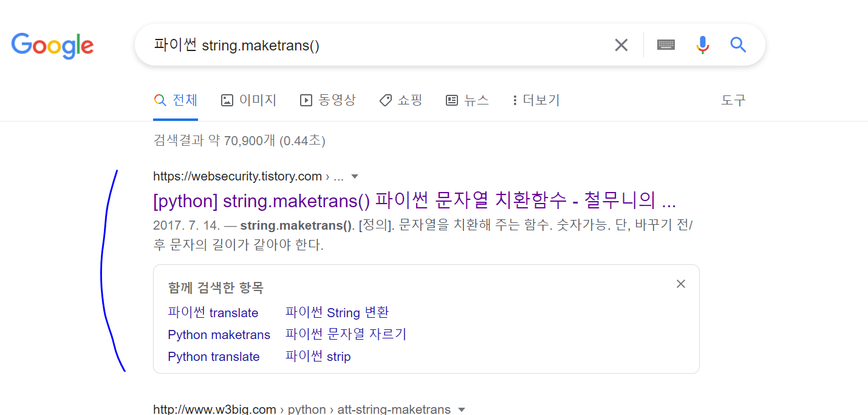
Task: Click the snippet date 2017. 7. 14.
Action: point(186,225)
